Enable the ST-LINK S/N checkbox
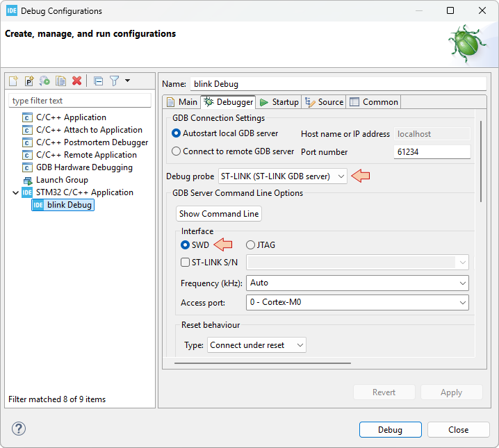 click(186, 263)
